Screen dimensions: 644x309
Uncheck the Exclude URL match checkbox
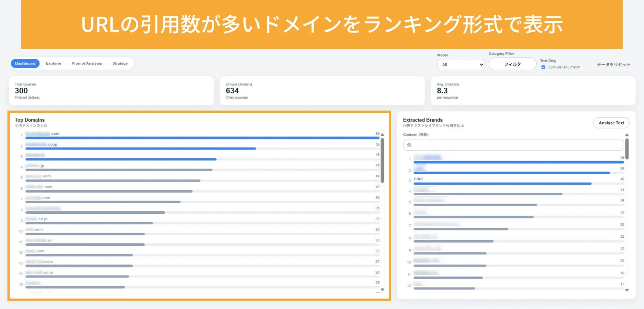(543, 67)
